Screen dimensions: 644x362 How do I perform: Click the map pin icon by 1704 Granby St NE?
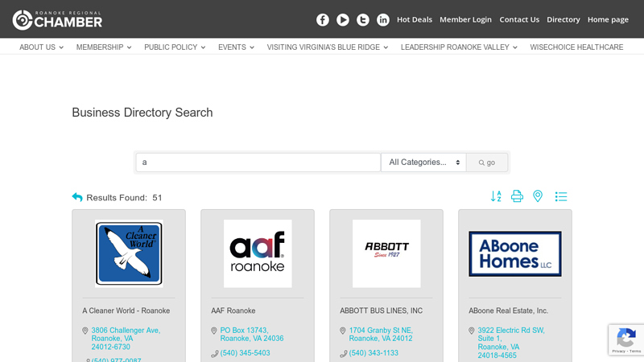tap(343, 331)
